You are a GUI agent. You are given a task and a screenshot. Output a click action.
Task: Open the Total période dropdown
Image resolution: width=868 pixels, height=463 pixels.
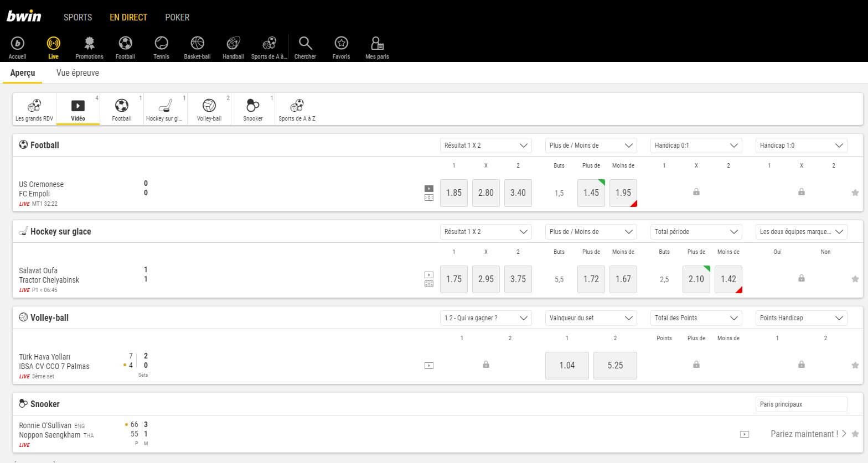point(696,232)
